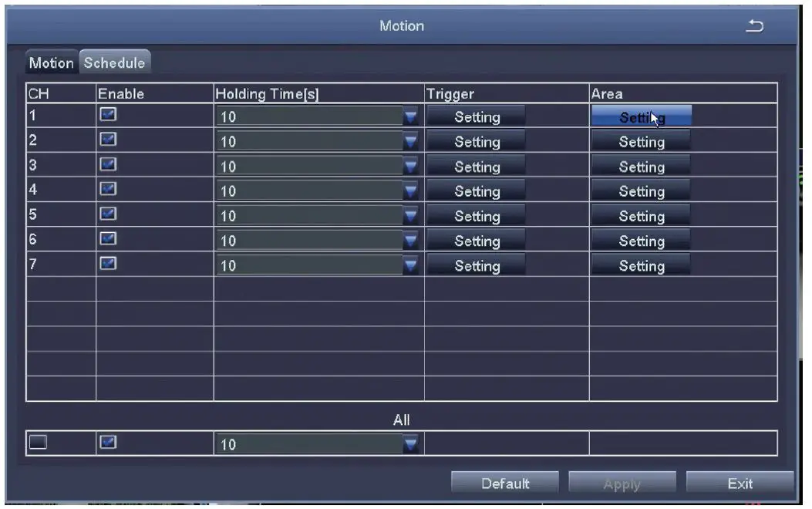
Task: Open Trigger Setting for channel 2
Action: pos(477,141)
